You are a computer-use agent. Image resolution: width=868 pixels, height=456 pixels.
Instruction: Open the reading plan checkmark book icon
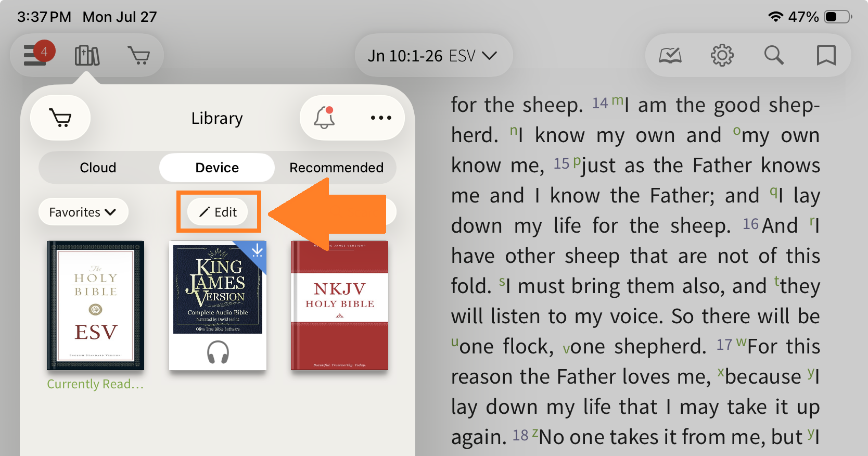[670, 55]
